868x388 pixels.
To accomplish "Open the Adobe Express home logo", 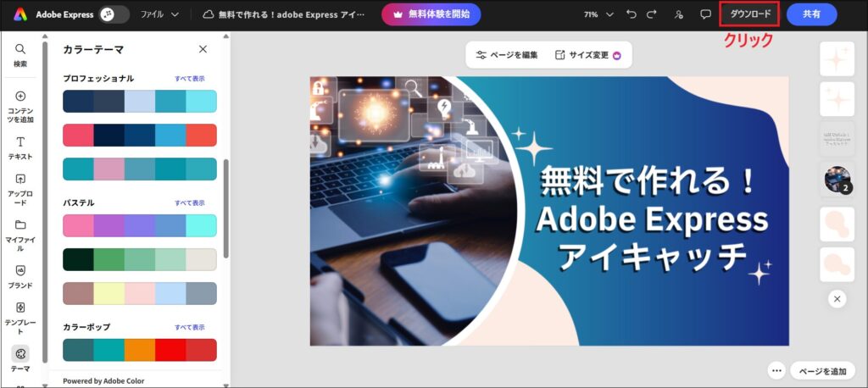I will [20, 14].
